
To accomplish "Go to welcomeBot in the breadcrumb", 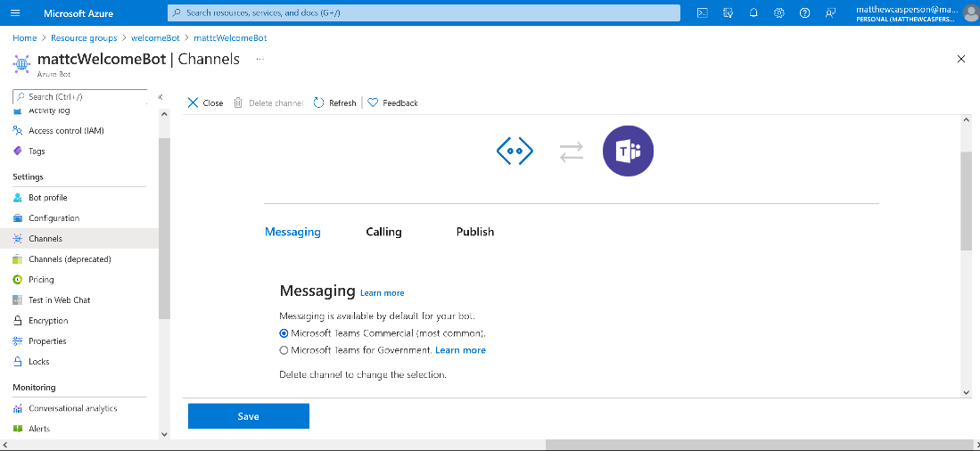I will click(x=156, y=38).
